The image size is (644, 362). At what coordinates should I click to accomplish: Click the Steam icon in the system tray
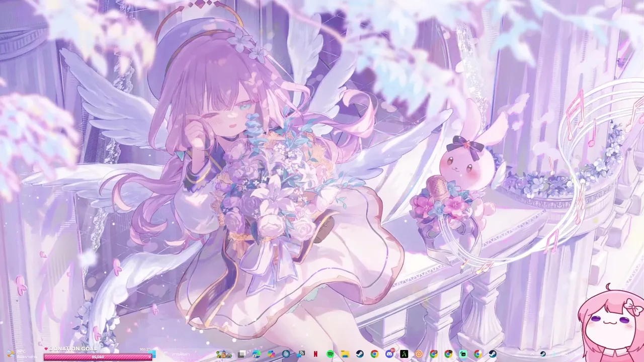point(543,354)
